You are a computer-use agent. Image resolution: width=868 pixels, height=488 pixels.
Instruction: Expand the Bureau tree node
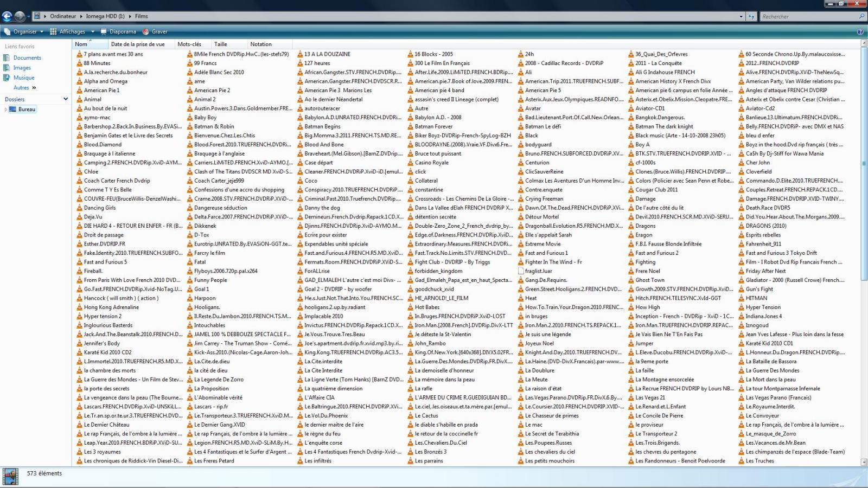click(x=6, y=110)
